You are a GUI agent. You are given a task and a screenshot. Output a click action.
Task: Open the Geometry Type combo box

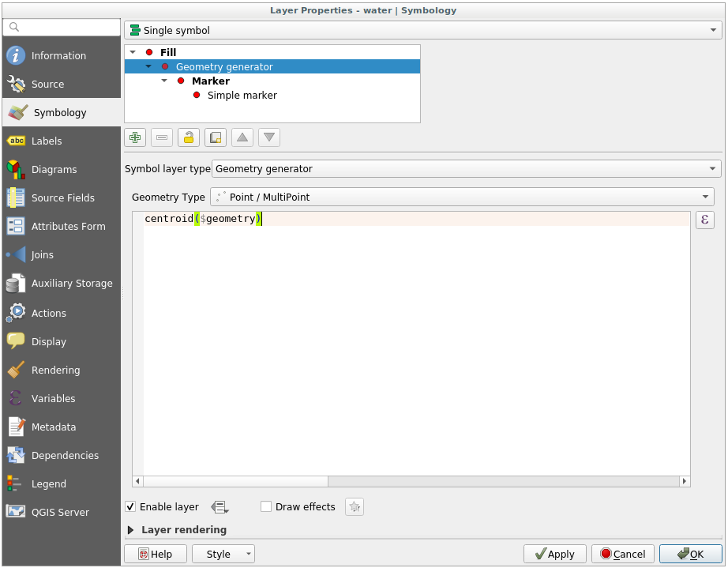tap(462, 197)
